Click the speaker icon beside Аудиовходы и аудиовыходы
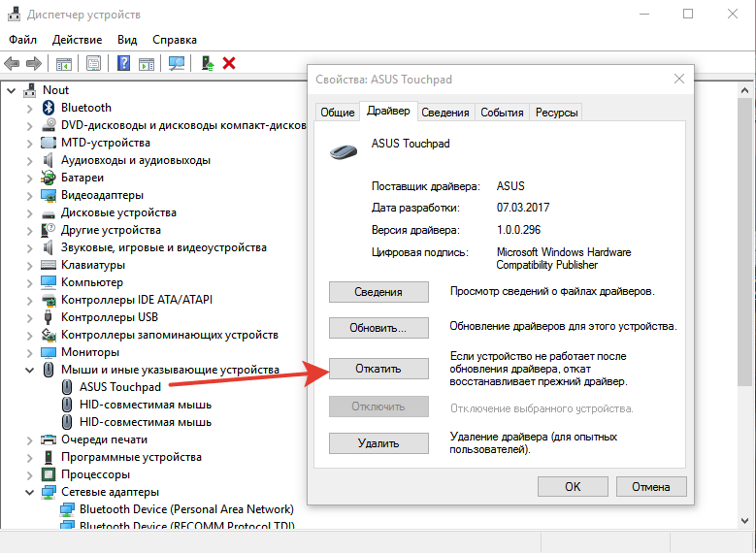 point(49,160)
